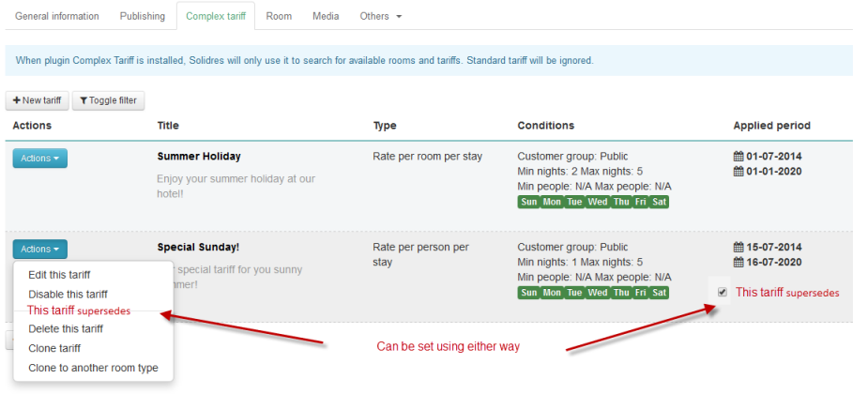This screenshot has width=868, height=394.
Task: Click calendar icon next to 15-07-2014
Action: click(x=739, y=248)
